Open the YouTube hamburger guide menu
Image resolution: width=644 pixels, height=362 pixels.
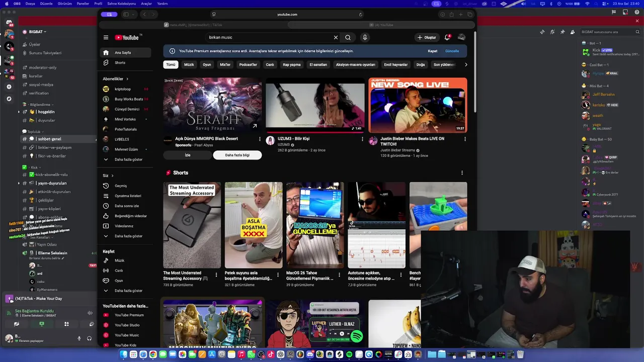click(106, 37)
